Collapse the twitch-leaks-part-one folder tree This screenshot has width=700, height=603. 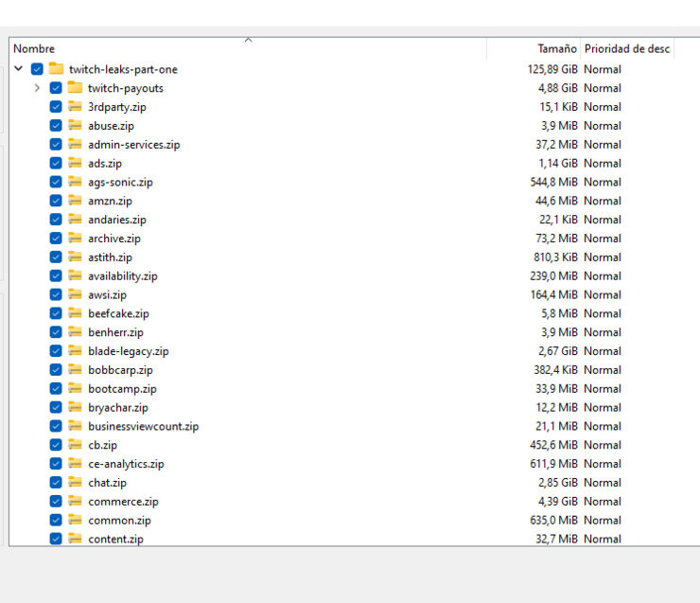click(x=19, y=69)
